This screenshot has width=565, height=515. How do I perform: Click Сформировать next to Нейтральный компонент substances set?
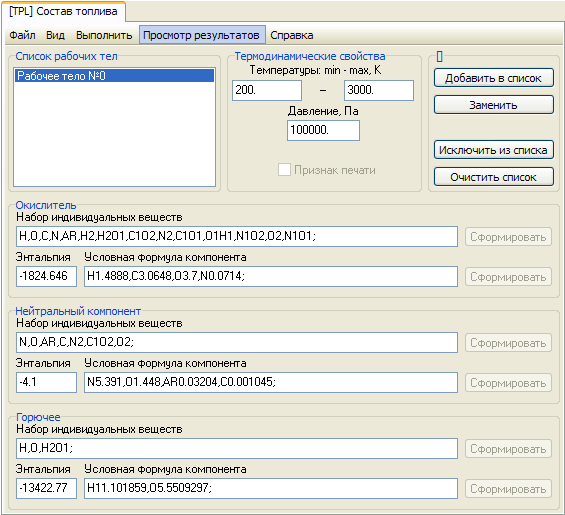pos(508,343)
